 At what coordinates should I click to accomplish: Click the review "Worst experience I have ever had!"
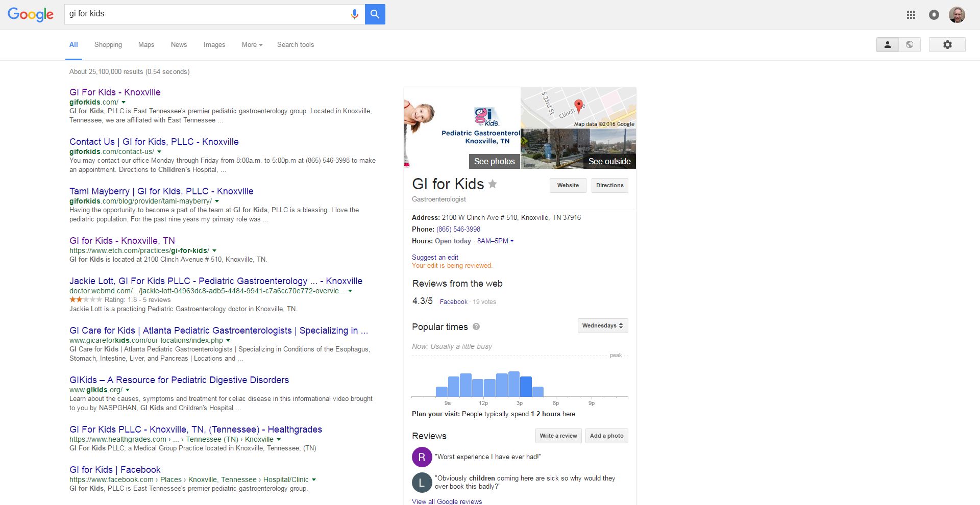[x=488, y=457]
